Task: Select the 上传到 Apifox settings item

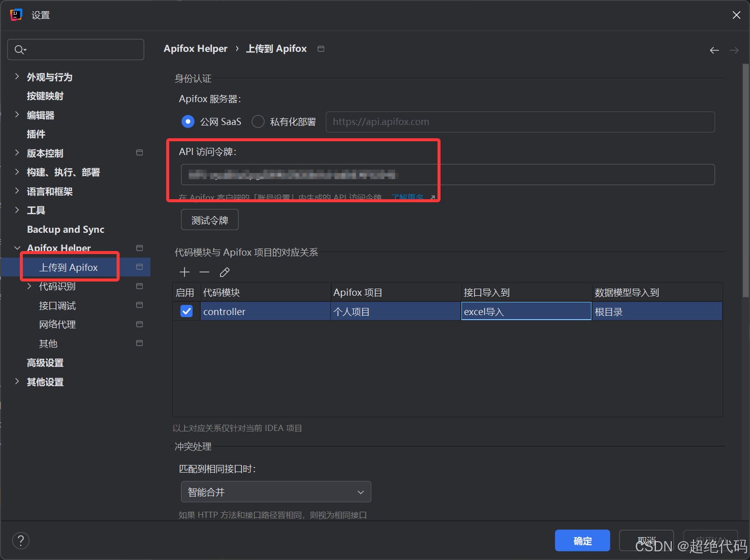Action: [69, 267]
